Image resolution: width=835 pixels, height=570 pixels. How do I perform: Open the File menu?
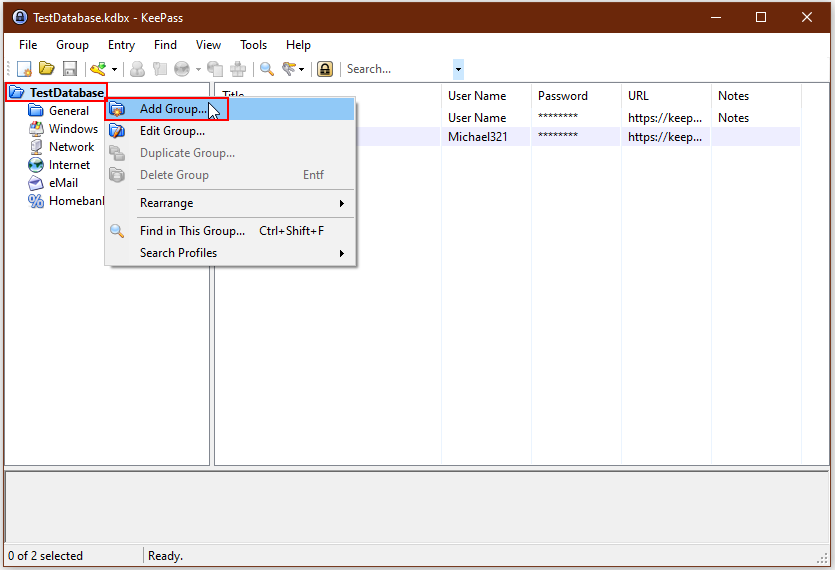click(x=28, y=45)
